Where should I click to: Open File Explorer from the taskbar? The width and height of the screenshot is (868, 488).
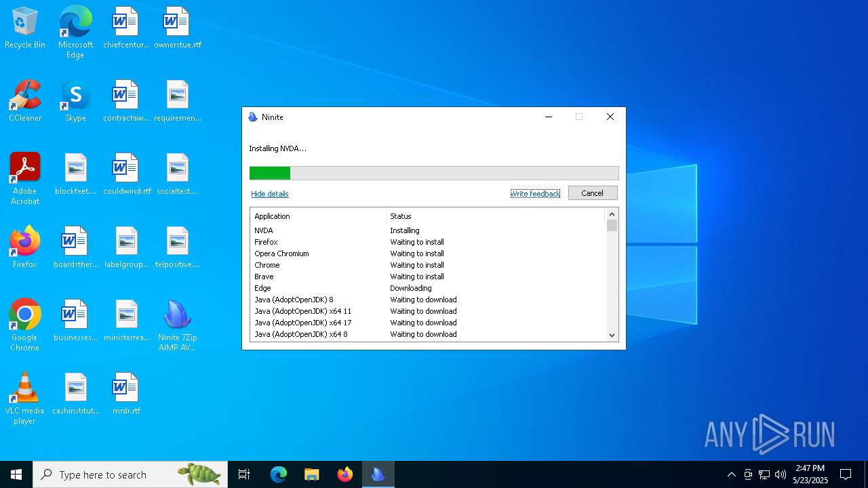(312, 474)
